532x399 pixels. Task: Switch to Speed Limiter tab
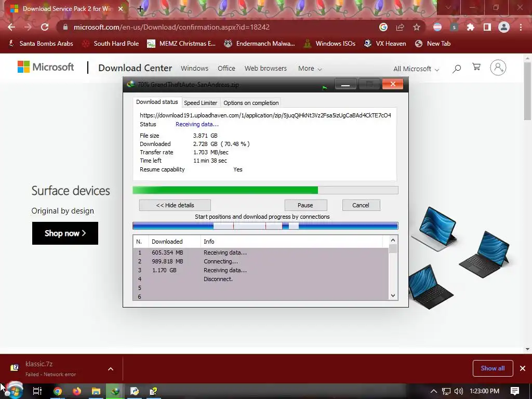tap(201, 103)
